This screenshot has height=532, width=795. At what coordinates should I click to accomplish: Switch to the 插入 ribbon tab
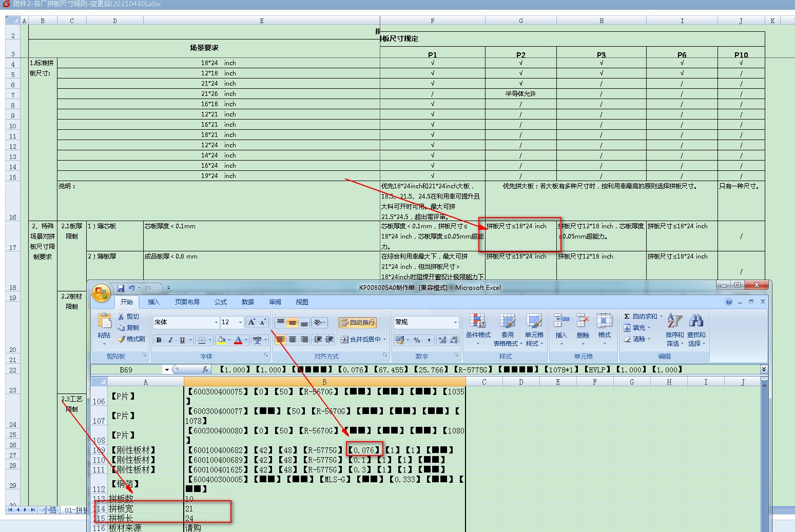(153, 302)
